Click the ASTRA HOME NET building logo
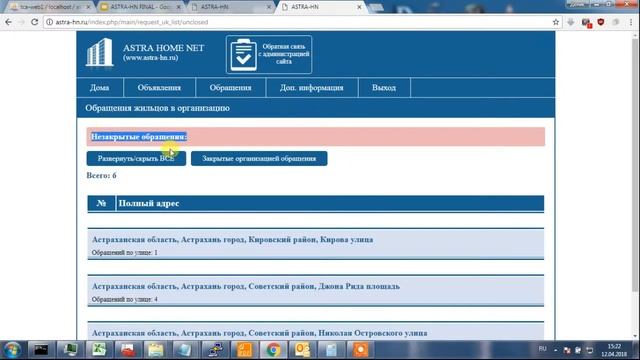640x360 pixels. pos(99,52)
